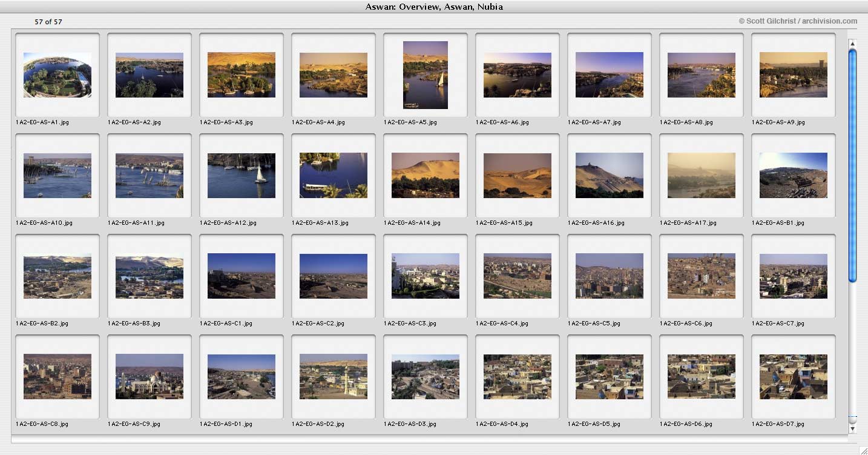The image size is (868, 455).
Task: Select the 1A2-EG-AS-D5.jpg thumbnail
Action: point(610,377)
